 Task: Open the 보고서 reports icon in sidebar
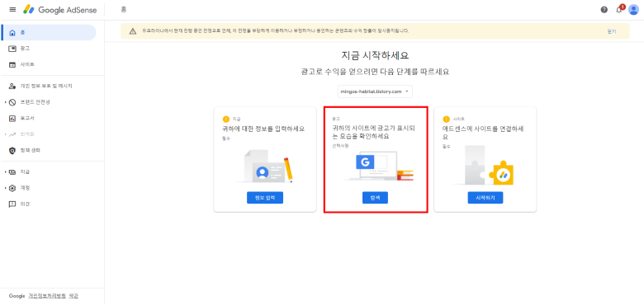pyautogui.click(x=12, y=119)
